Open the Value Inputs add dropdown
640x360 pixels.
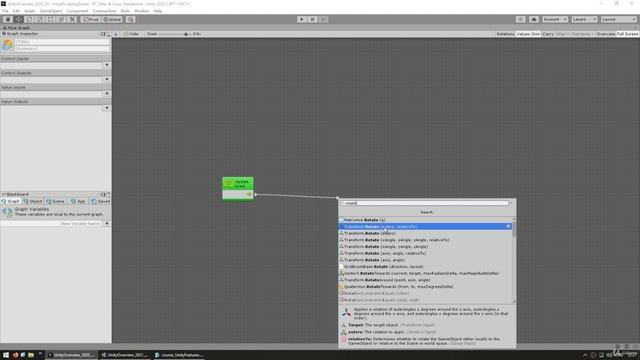pos(107,93)
